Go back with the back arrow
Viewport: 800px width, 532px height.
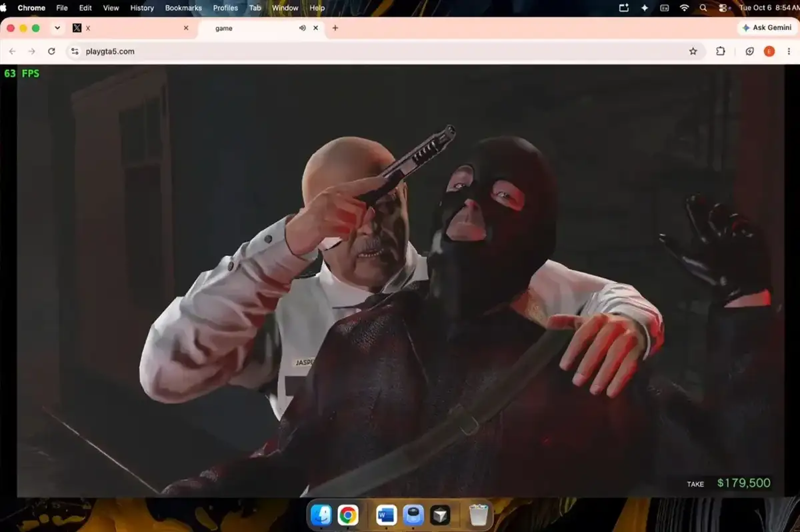click(x=12, y=51)
